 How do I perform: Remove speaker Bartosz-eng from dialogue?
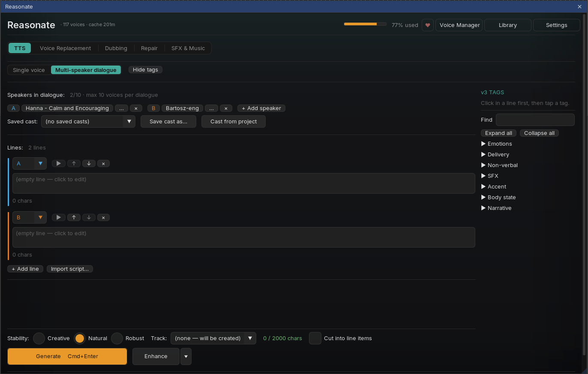226,108
